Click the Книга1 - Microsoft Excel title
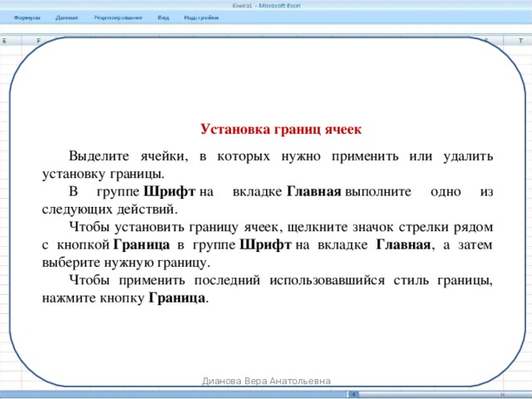This screenshot has height=399, width=532. (266, 6)
